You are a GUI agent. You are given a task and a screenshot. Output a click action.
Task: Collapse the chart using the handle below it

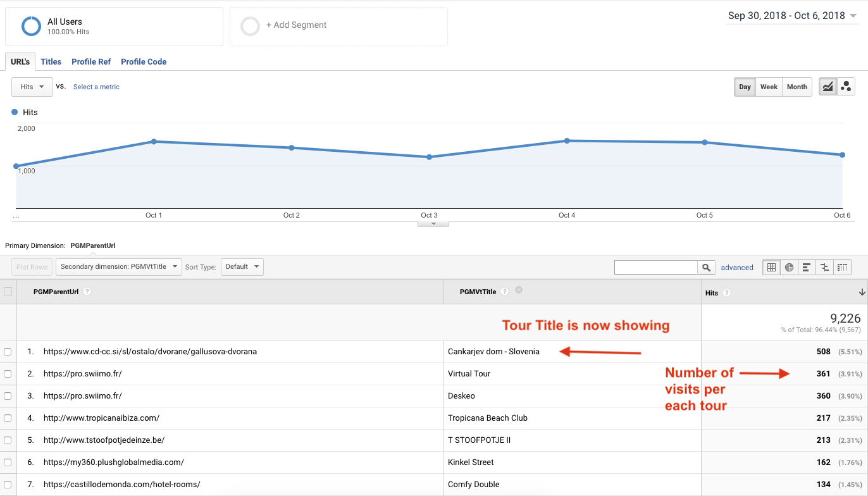click(x=433, y=223)
